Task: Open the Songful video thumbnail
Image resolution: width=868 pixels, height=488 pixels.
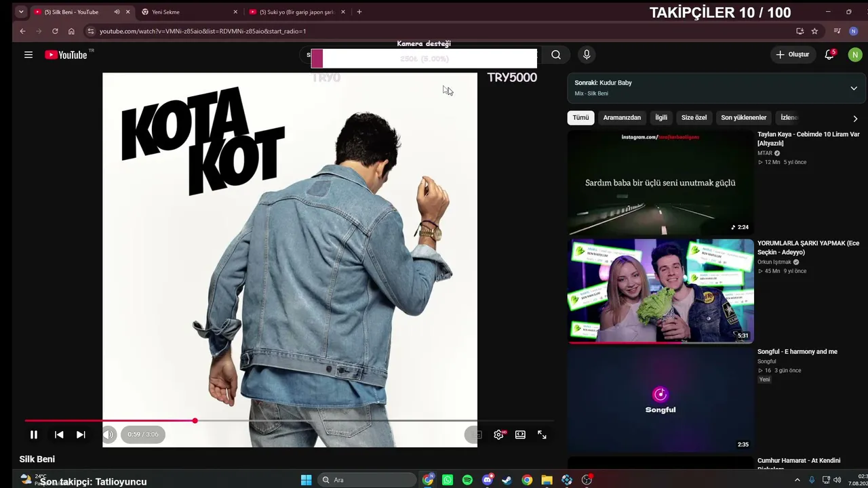Action: coord(660,399)
